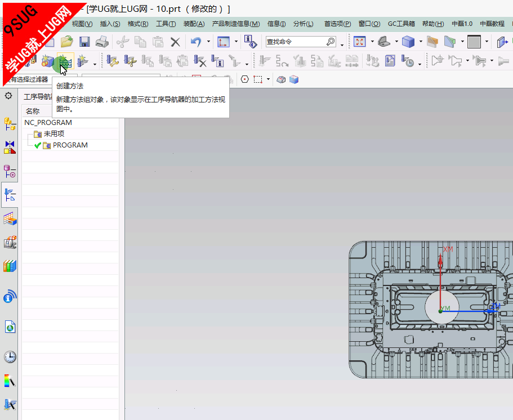The height and width of the screenshot is (420, 513).
Task: Select rectangle selection mode icon
Action: [258, 79]
